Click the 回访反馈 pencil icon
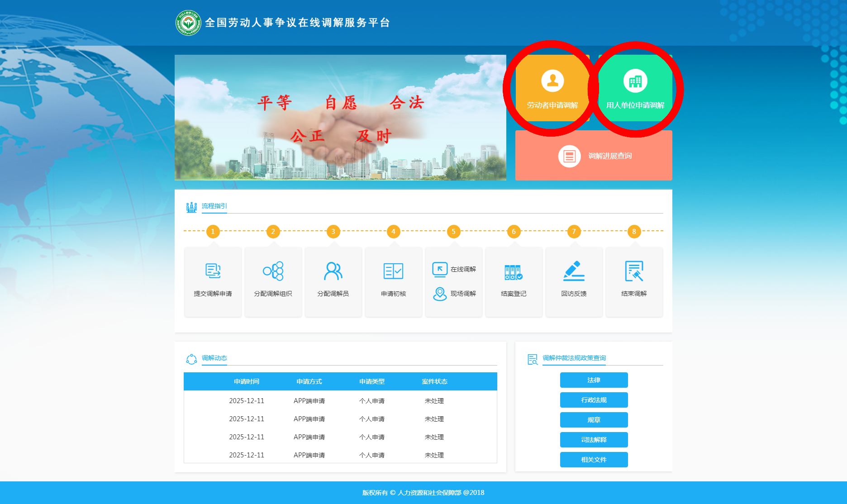 click(574, 271)
